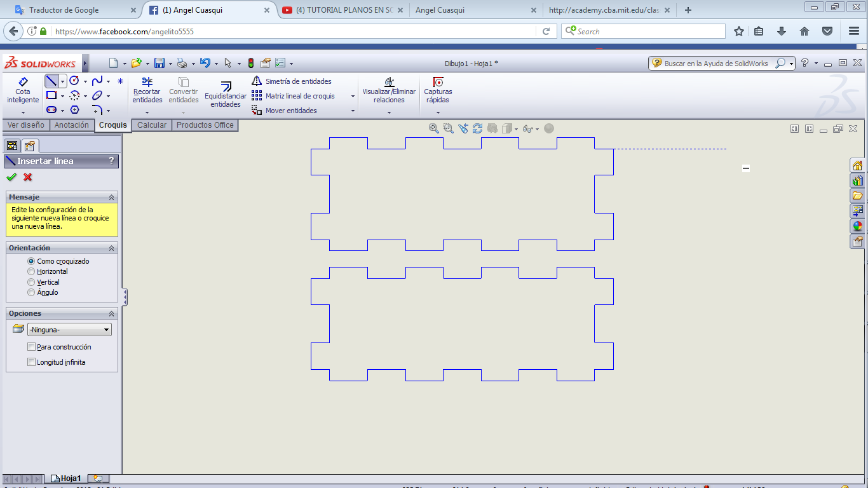This screenshot has height=488, width=868.
Task: Cancel line with red X
Action: [28, 177]
